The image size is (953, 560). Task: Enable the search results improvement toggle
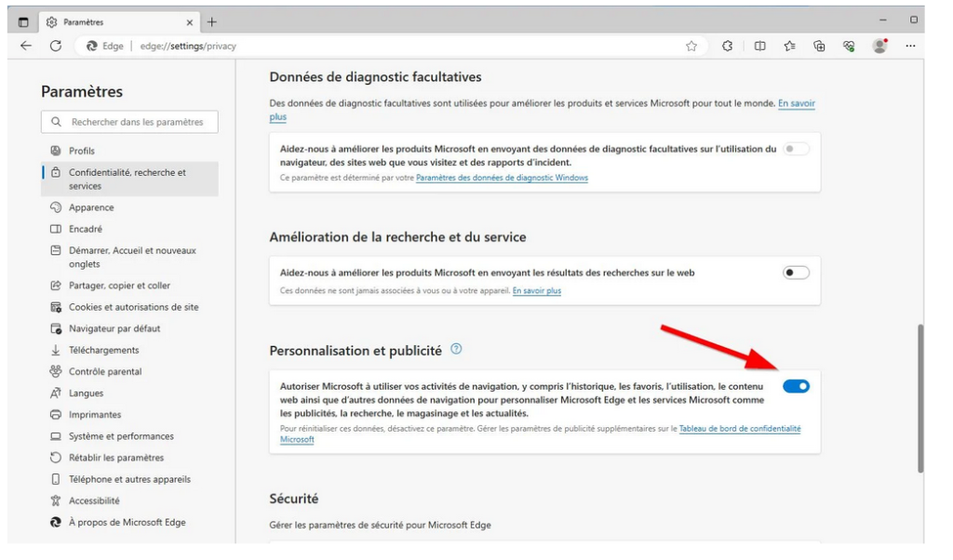(796, 274)
